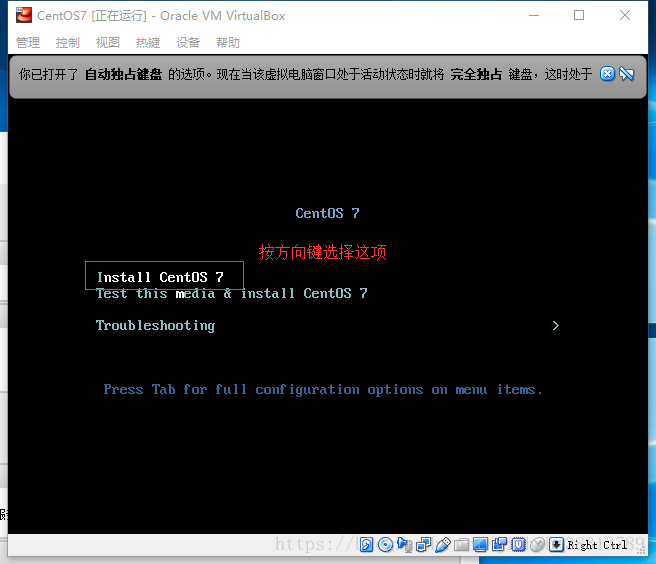Click the shared folders status icon
Viewport: 656px width, 564px height.
pos(461,544)
